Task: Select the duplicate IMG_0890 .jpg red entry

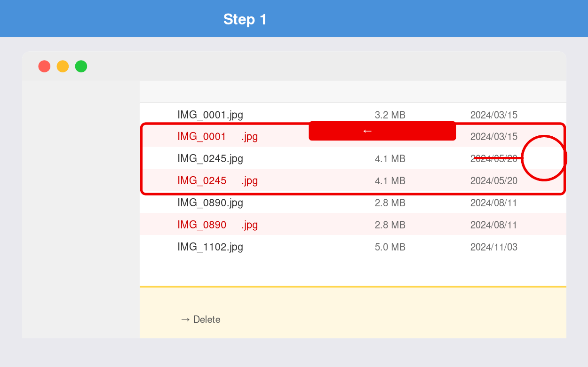Action: [216, 225]
